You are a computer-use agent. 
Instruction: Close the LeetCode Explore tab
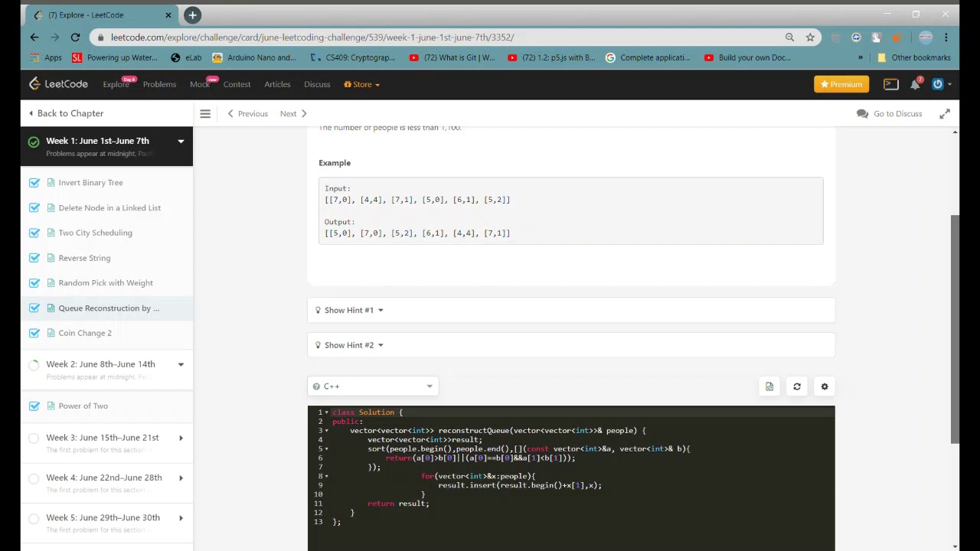pyautogui.click(x=168, y=15)
